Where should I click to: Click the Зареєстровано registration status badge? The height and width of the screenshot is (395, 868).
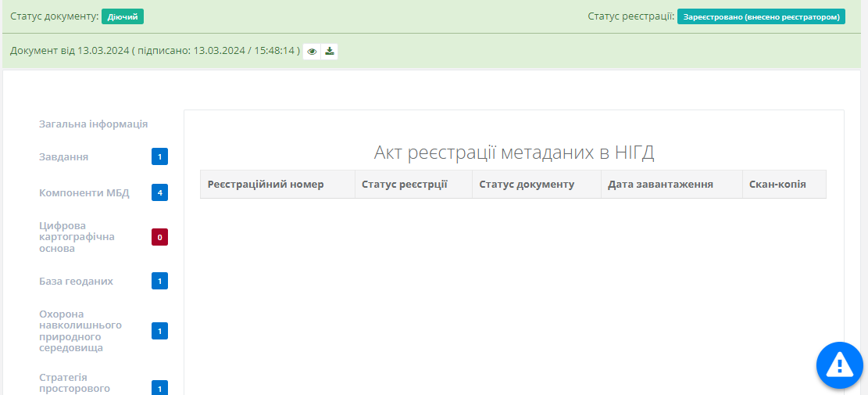click(761, 16)
